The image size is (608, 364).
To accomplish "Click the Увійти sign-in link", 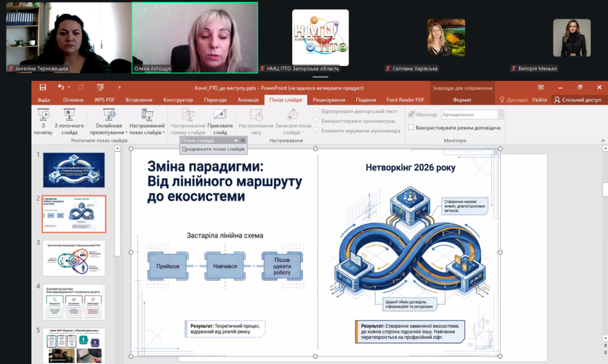I will (x=539, y=100).
